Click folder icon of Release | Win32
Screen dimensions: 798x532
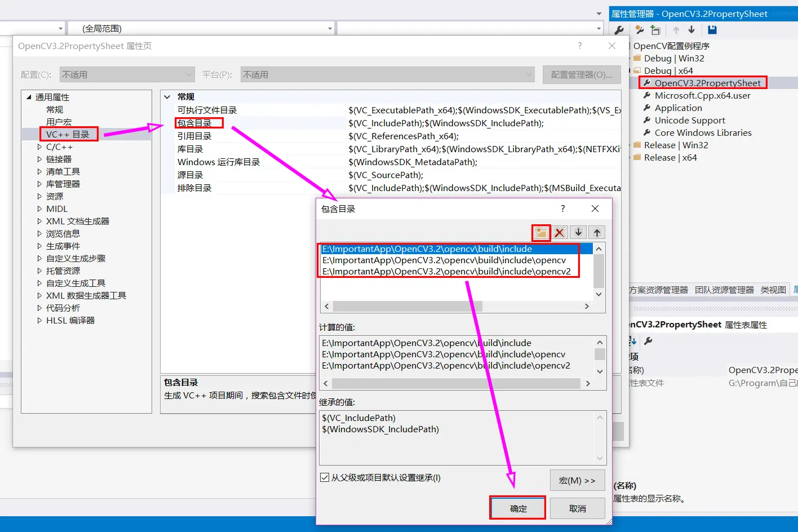pyautogui.click(x=637, y=145)
